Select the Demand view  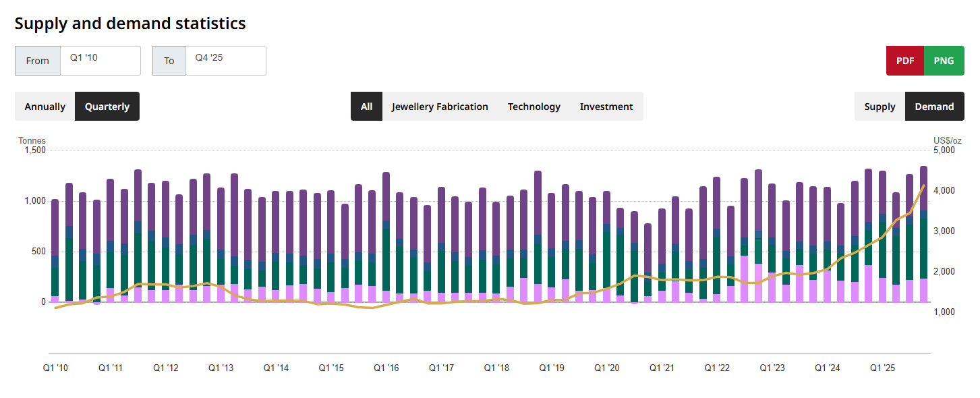tap(934, 107)
